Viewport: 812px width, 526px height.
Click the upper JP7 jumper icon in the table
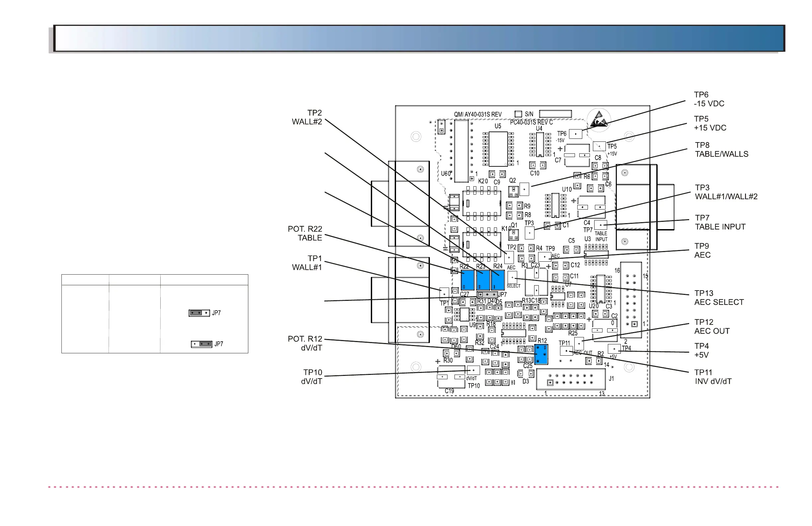click(199, 313)
